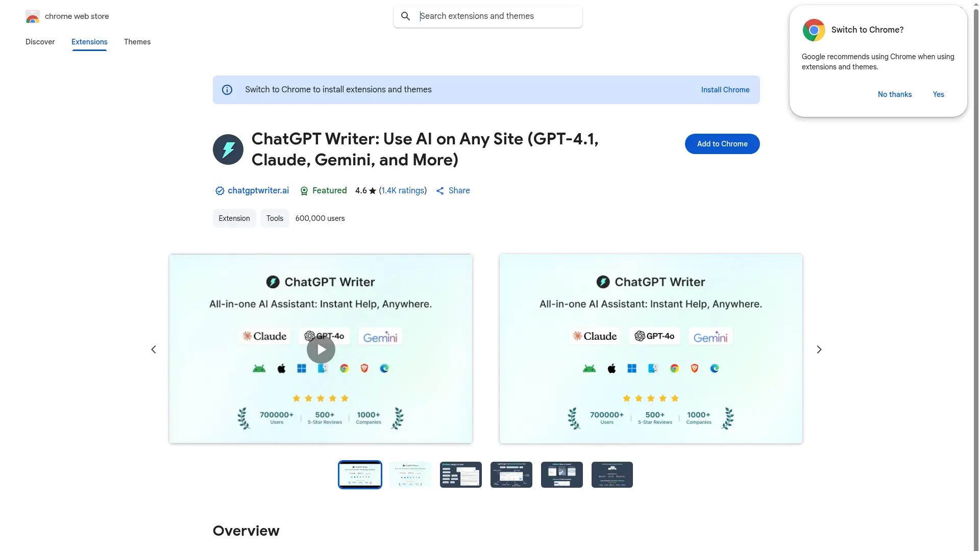This screenshot has height=551, width=980.
Task: Click the Chrome logo in the Switch to Chrome popup
Action: coord(814,30)
